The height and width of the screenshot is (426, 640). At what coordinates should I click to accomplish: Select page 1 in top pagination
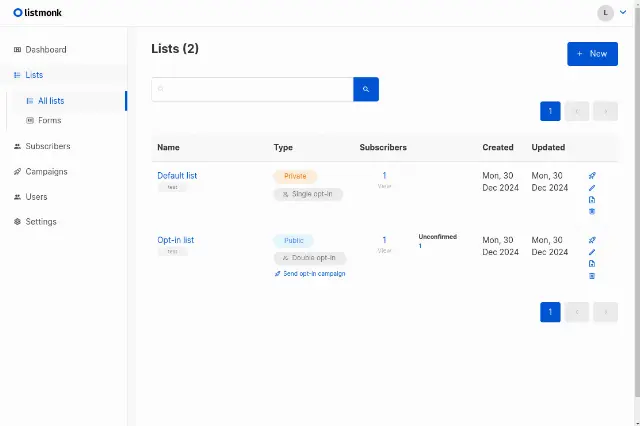[x=550, y=111]
